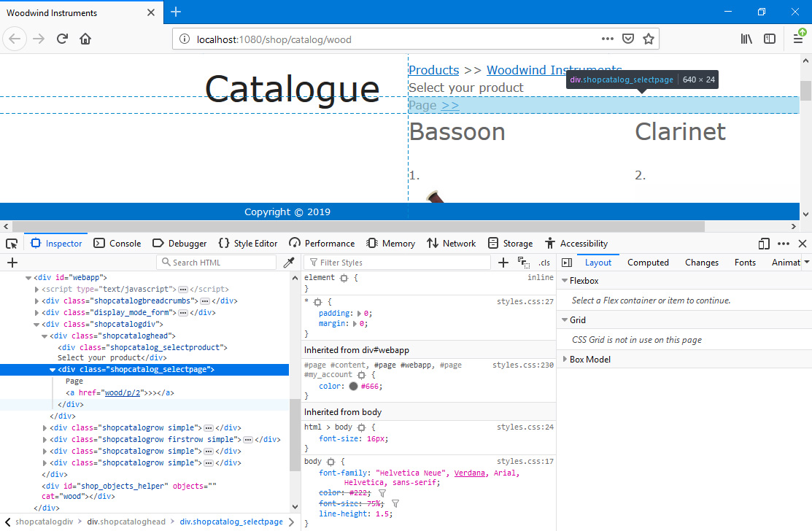
Task: Open the Library menu
Action: click(x=746, y=39)
